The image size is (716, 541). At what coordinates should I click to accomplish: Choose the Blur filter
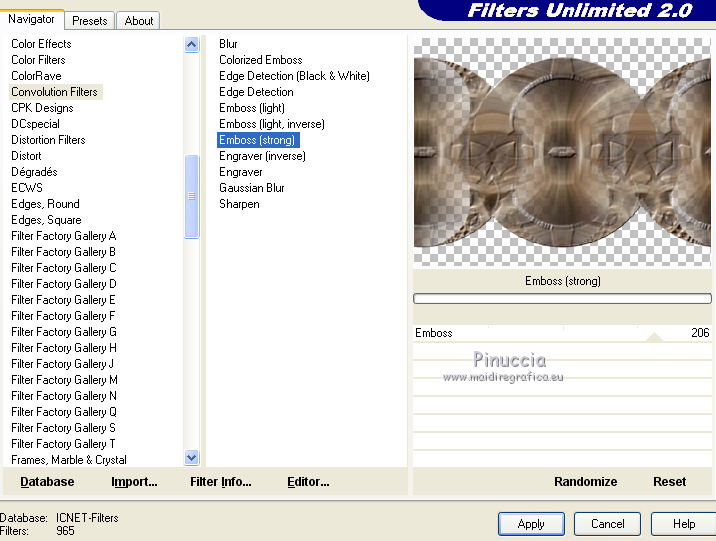(228, 44)
